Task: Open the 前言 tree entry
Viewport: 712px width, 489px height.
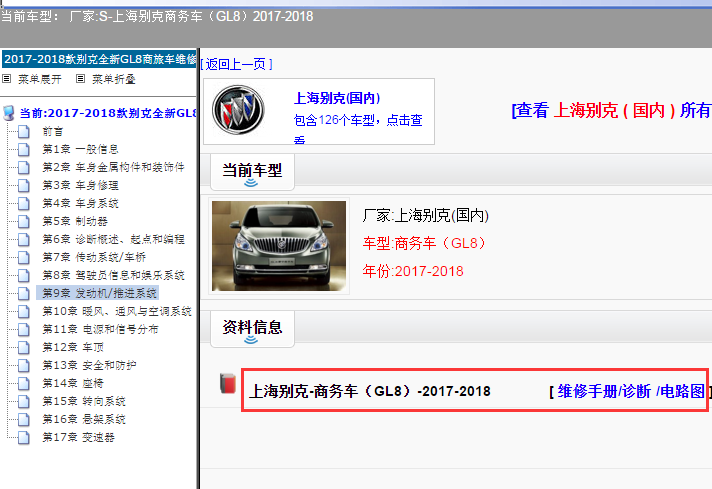Action: tap(53, 132)
